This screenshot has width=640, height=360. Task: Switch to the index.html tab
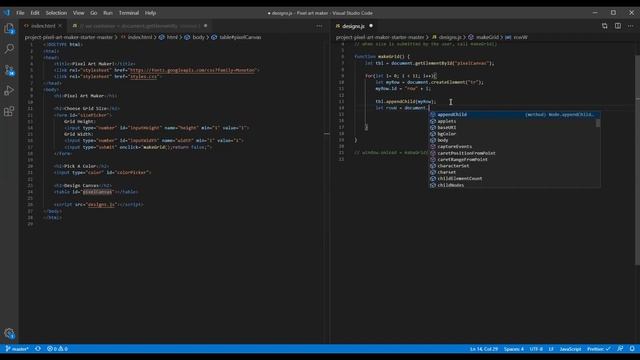43,26
